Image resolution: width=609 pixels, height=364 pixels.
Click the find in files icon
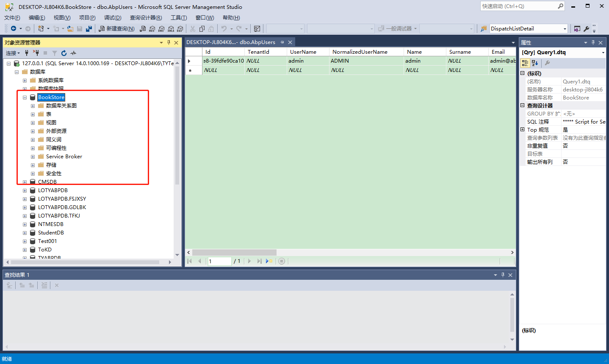484,28
